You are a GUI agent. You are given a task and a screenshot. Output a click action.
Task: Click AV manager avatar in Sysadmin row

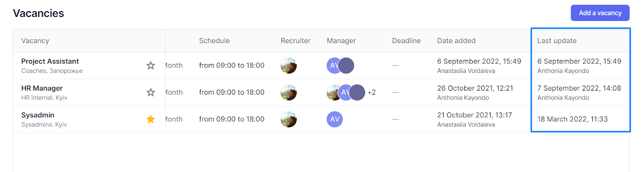click(x=334, y=119)
